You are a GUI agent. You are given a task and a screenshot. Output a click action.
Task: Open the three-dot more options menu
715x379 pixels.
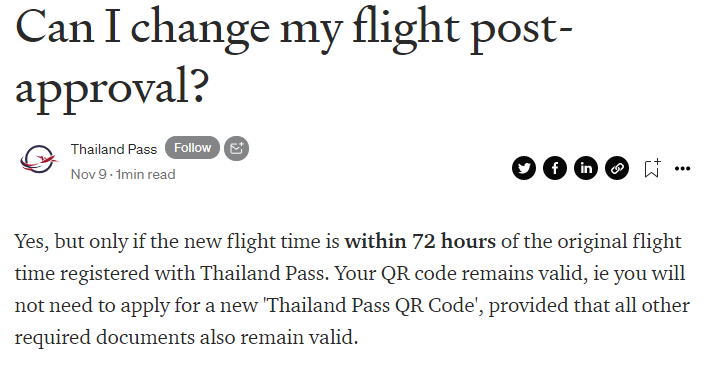click(682, 169)
